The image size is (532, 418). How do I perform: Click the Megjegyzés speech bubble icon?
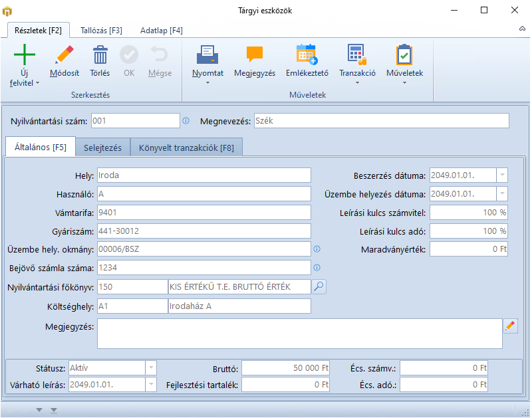point(255,54)
